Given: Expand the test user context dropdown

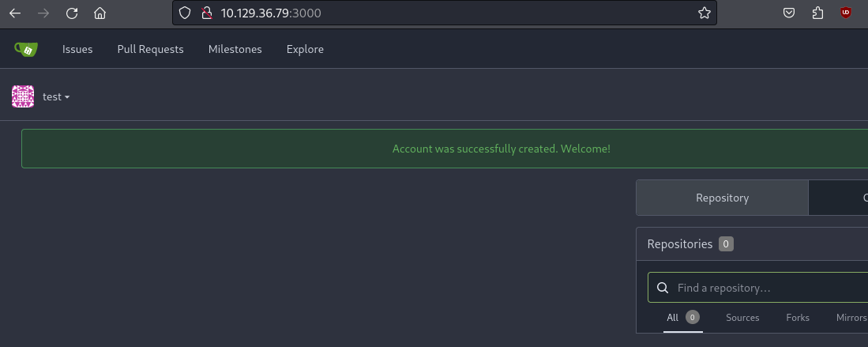Looking at the screenshot, I should click(x=56, y=96).
